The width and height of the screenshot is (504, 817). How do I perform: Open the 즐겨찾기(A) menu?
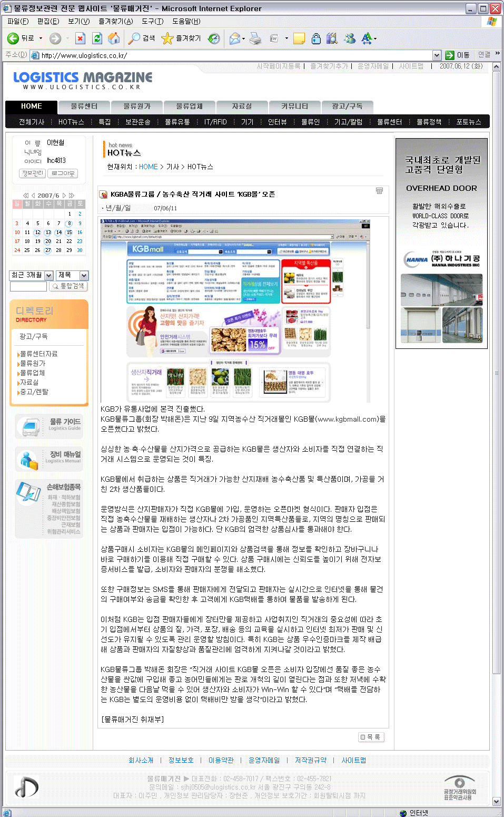tap(115, 21)
